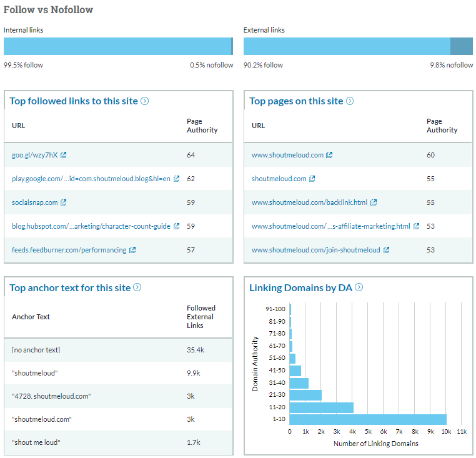Click the internal links follow bar
This screenshot has width=476, height=458.
[x=117, y=46]
